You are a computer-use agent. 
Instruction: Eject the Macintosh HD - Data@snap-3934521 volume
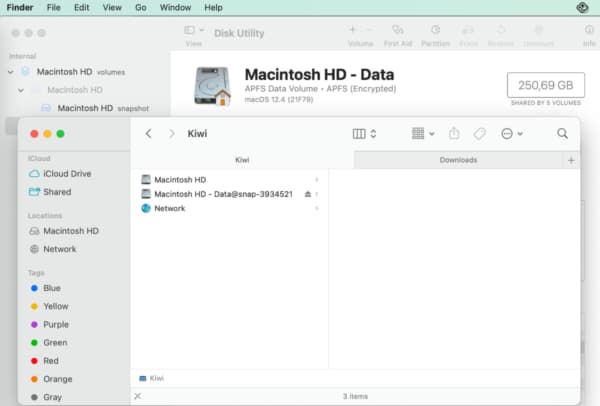[308, 194]
